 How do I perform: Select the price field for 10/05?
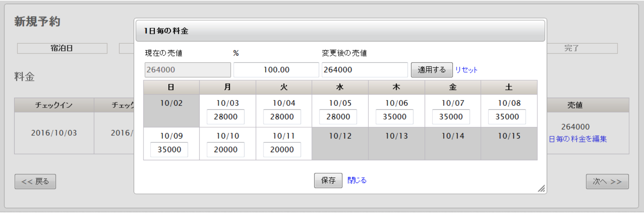click(x=338, y=117)
